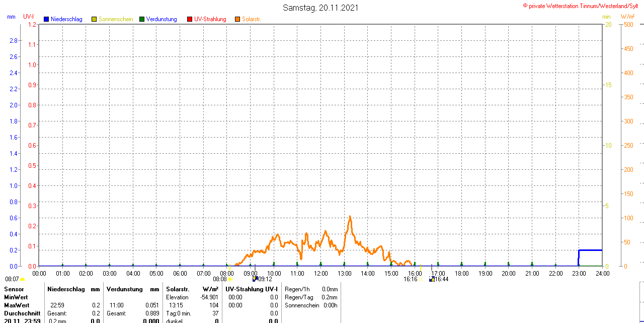Click the chart title Samstag, 20.11.2021
This screenshot has width=644, height=323.
[321, 8]
